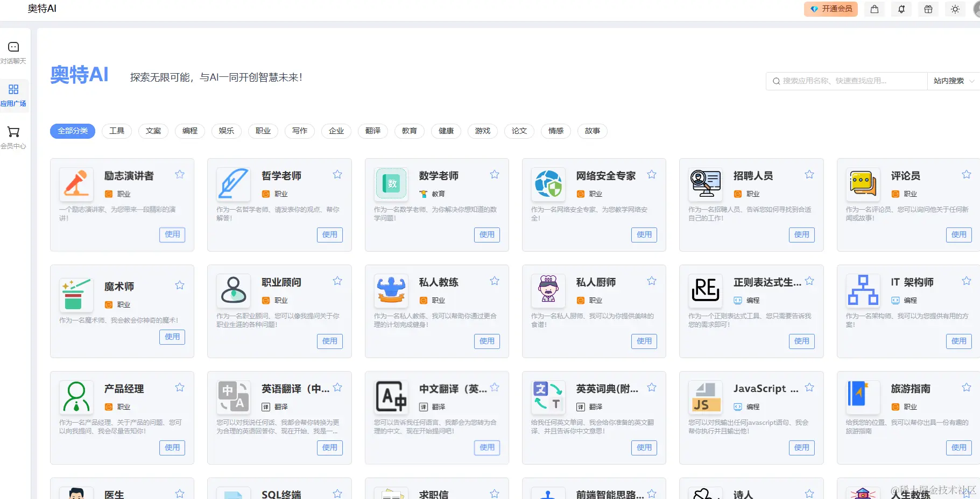
Task: Click the 励志演讲者 microphone icon
Action: click(x=76, y=184)
